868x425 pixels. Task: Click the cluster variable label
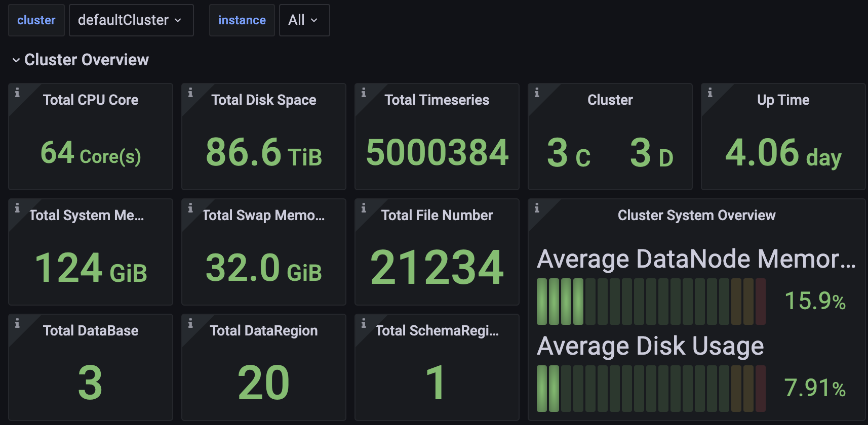36,20
